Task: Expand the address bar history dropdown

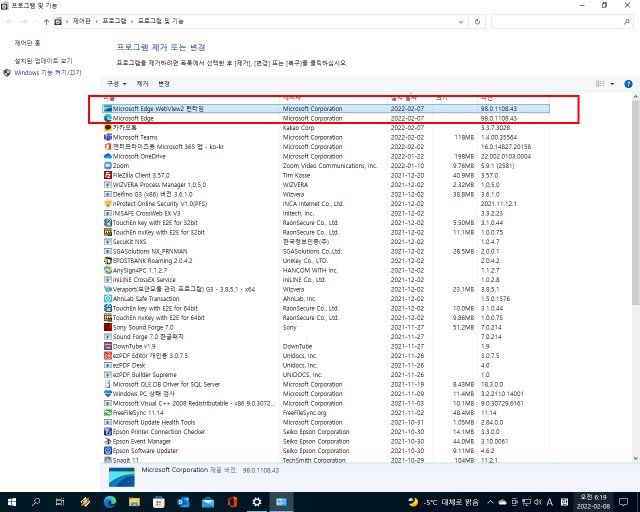Action: 461,22
